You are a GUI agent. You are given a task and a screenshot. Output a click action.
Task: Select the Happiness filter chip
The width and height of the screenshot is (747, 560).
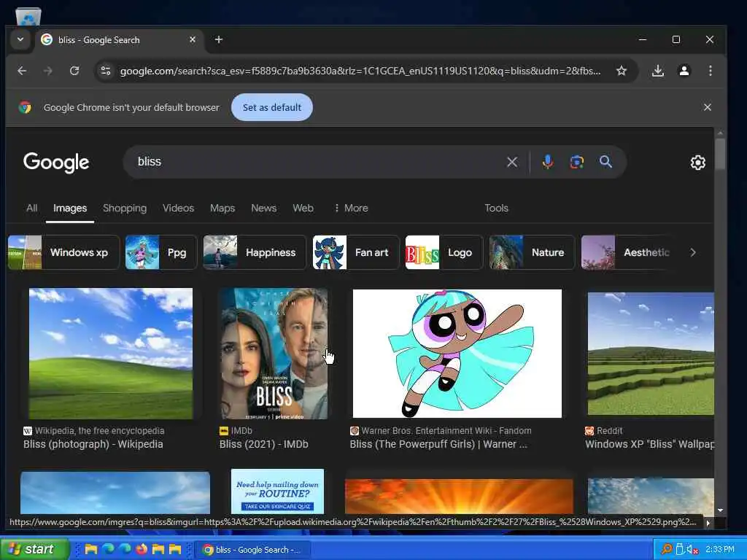click(x=255, y=252)
